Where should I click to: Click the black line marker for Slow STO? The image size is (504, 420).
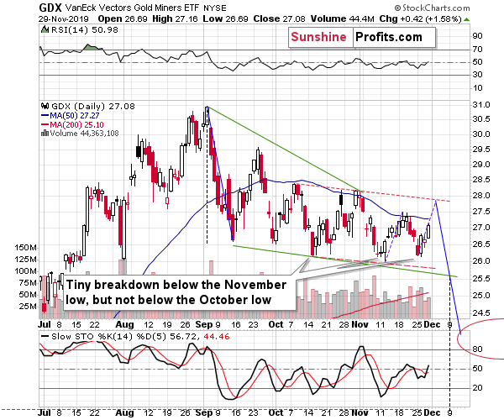tap(45, 336)
